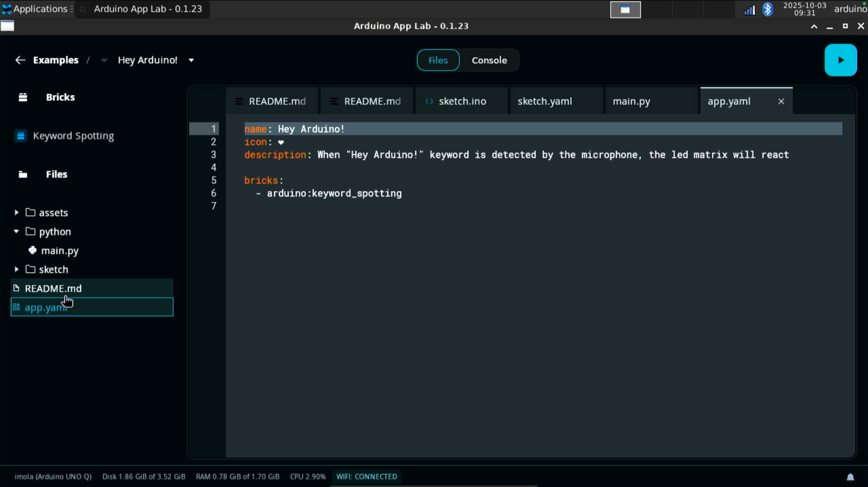The image size is (868, 487).
Task: Click the date and time clock
Action: point(805,9)
